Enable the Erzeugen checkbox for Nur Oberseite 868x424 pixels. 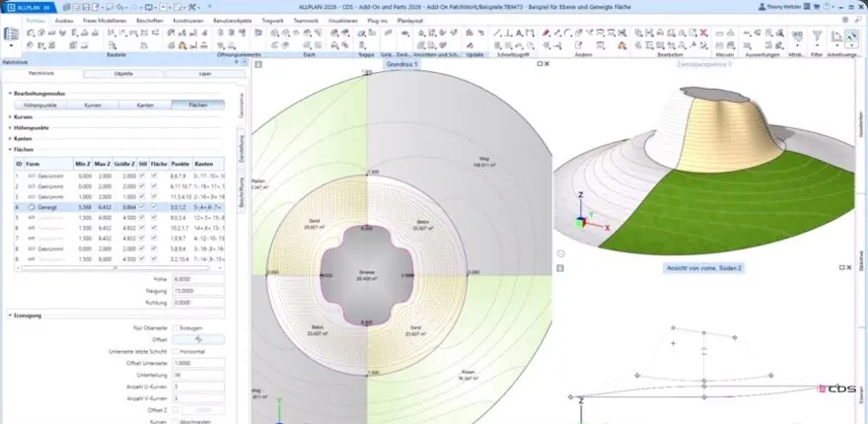point(176,328)
